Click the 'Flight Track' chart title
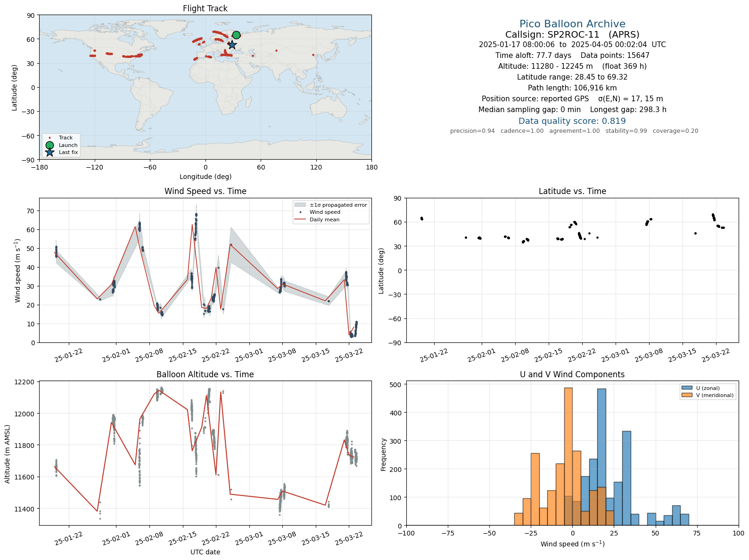 point(205,8)
